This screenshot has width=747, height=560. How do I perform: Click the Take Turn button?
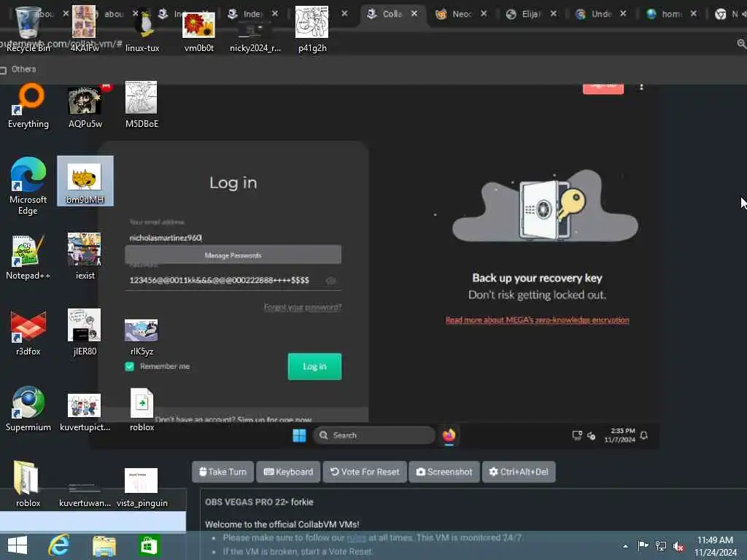coord(223,472)
